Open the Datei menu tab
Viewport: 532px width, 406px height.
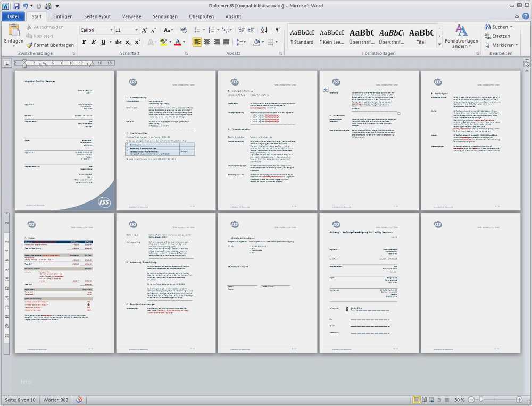click(13, 16)
